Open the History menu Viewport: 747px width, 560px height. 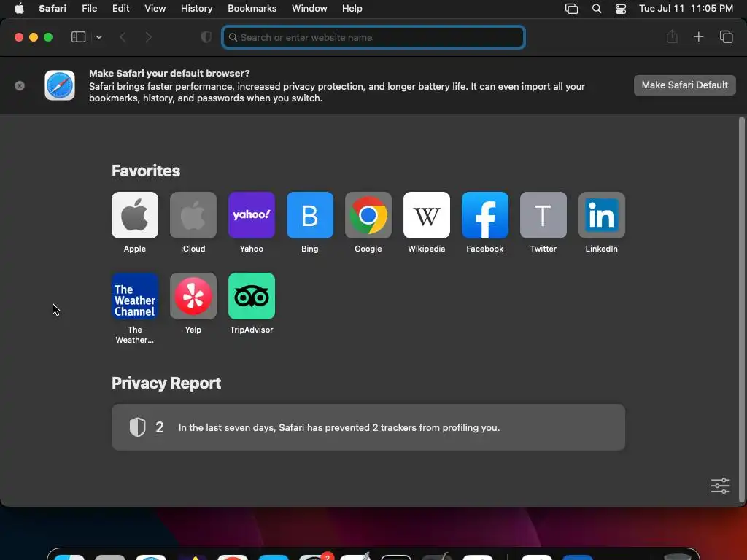[x=196, y=9]
